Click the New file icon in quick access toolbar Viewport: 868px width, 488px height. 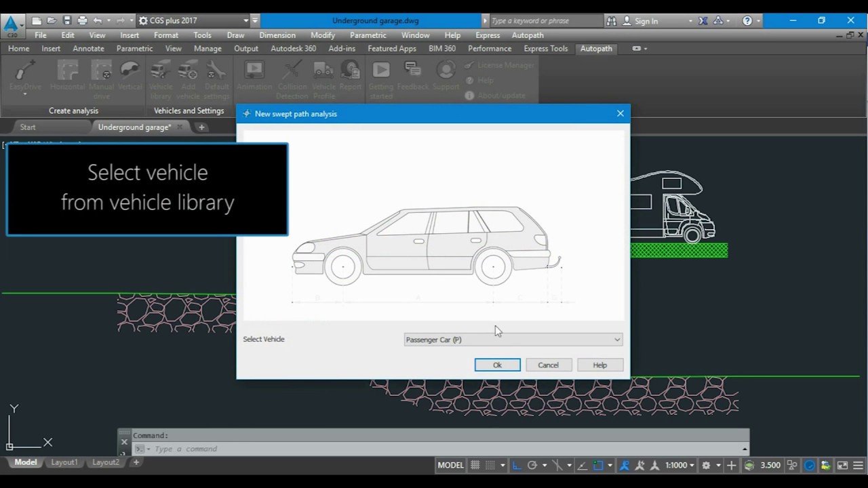click(37, 21)
